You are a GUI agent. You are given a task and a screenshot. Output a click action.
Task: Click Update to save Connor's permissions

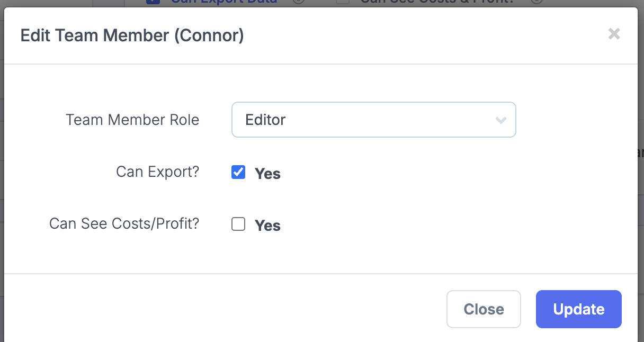[578, 309]
